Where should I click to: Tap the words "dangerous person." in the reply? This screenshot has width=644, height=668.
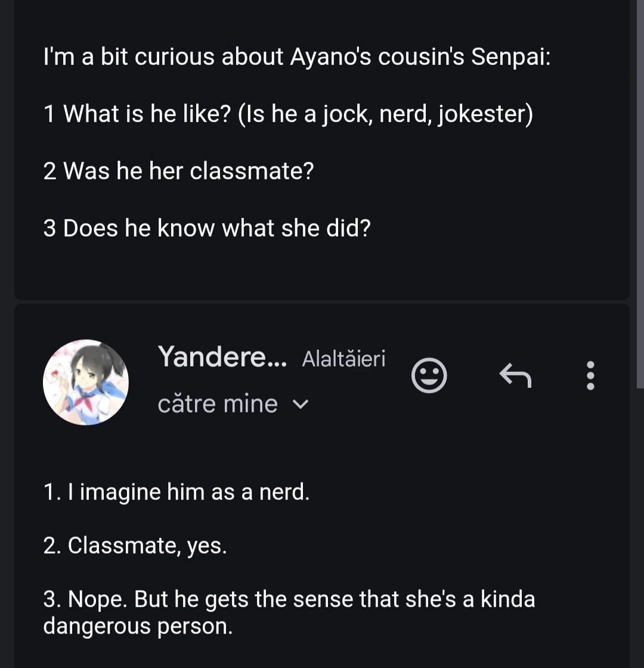pos(138,626)
